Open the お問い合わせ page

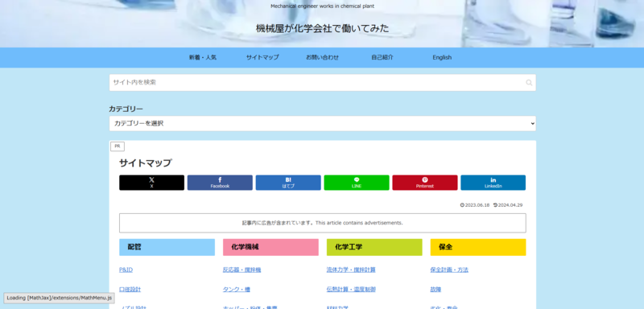pos(323,57)
